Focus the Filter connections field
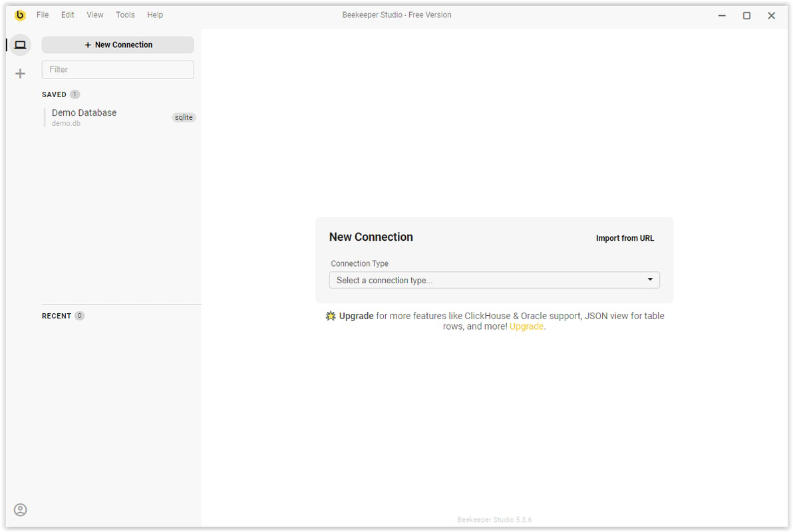The image size is (793, 532). pos(118,70)
